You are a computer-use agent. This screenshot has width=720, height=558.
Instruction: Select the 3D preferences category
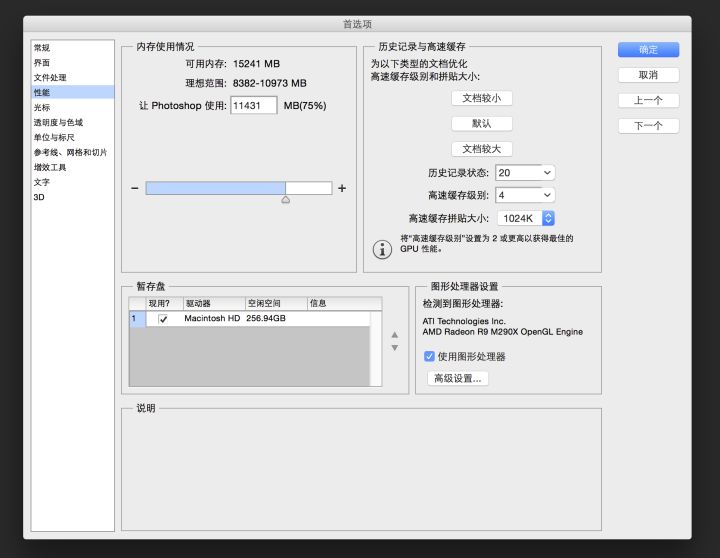(x=39, y=197)
